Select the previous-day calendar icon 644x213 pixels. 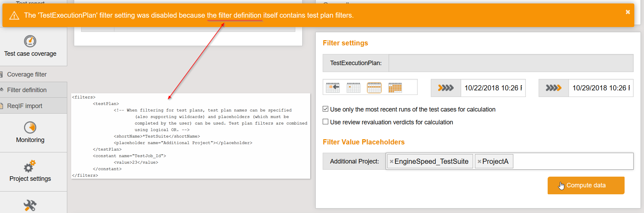tap(332, 87)
